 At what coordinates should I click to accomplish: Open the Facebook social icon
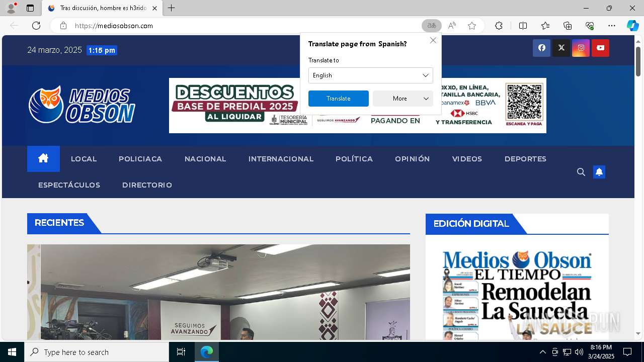[x=541, y=48]
